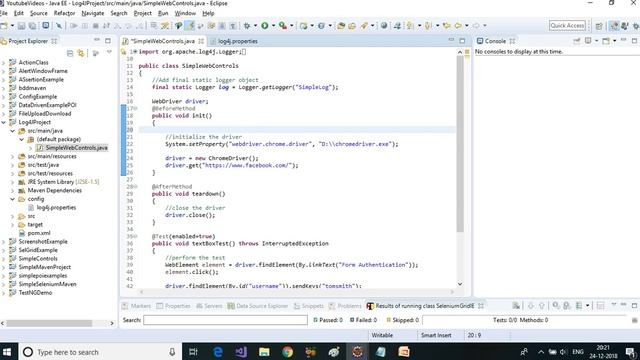This screenshot has width=640, height=360.
Task: Open the Data Source Explorer tab
Action: point(258,306)
